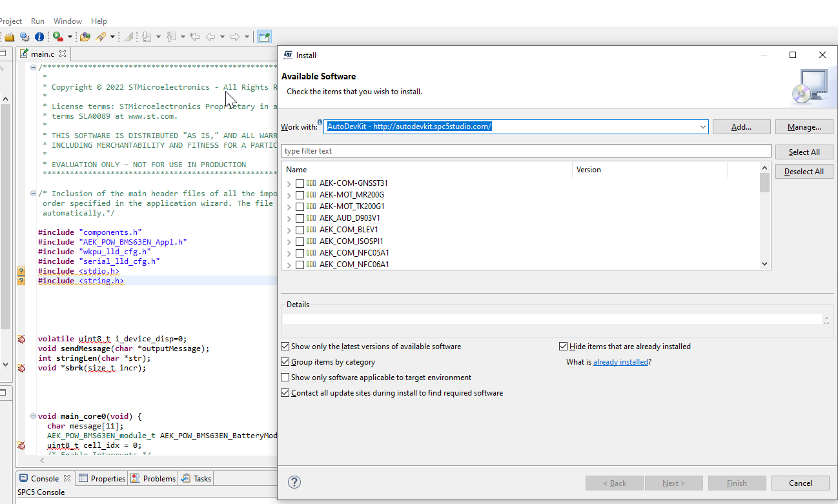Click the Search flashlight toolbar icon
The width and height of the screenshot is (838, 504).
(100, 37)
